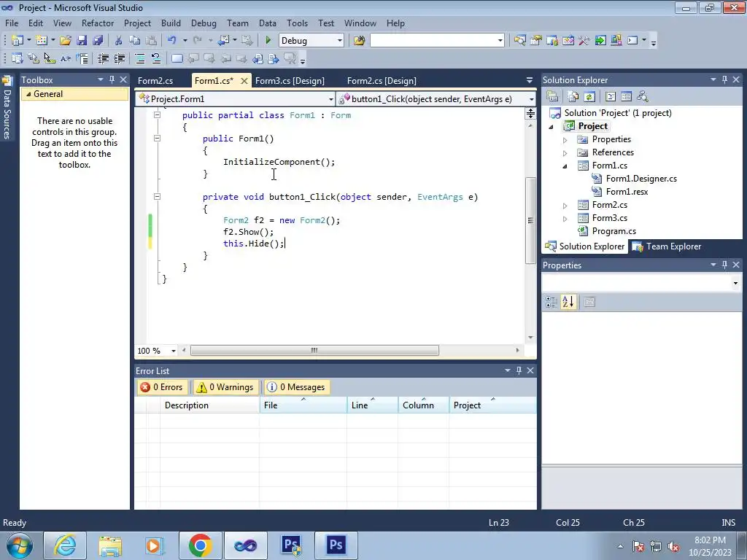
Task: Click the Save All icon
Action: (x=98, y=41)
